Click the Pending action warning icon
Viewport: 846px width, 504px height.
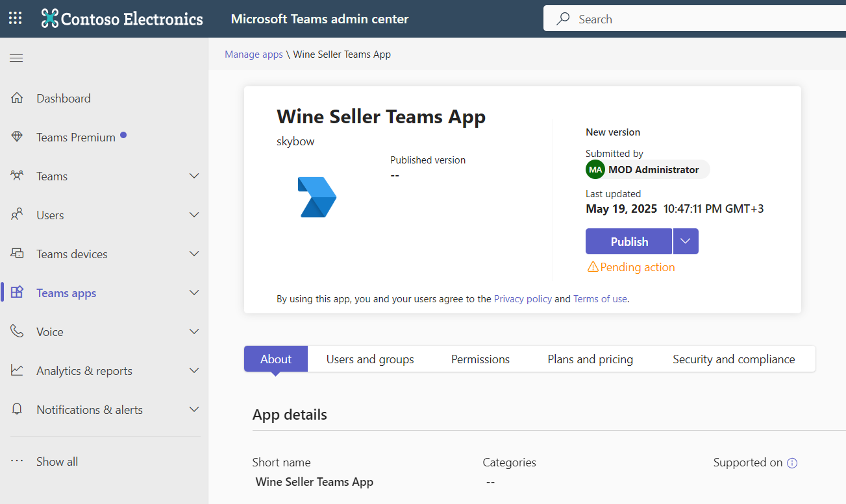pyautogui.click(x=592, y=267)
